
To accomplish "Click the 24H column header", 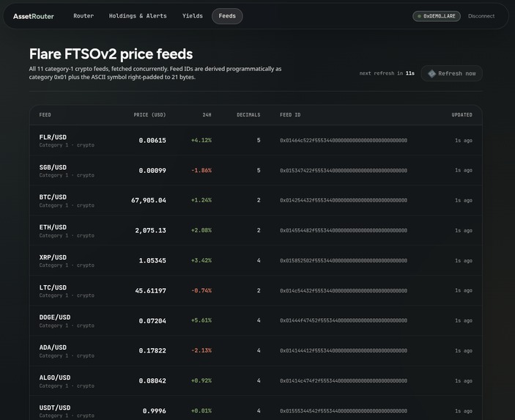I will [x=207, y=114].
